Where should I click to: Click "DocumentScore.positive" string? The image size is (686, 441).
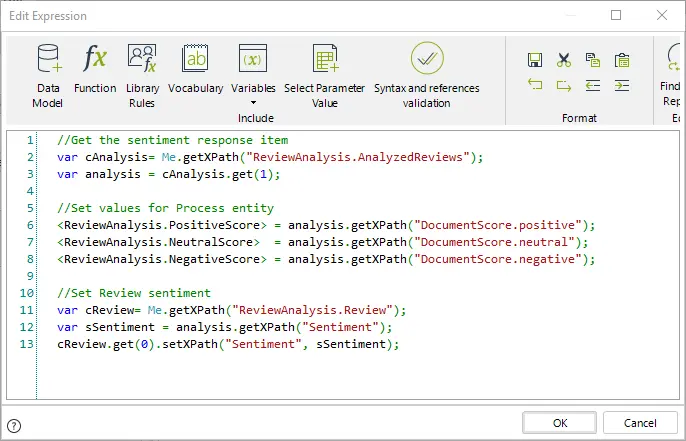pyautogui.click(x=498, y=225)
